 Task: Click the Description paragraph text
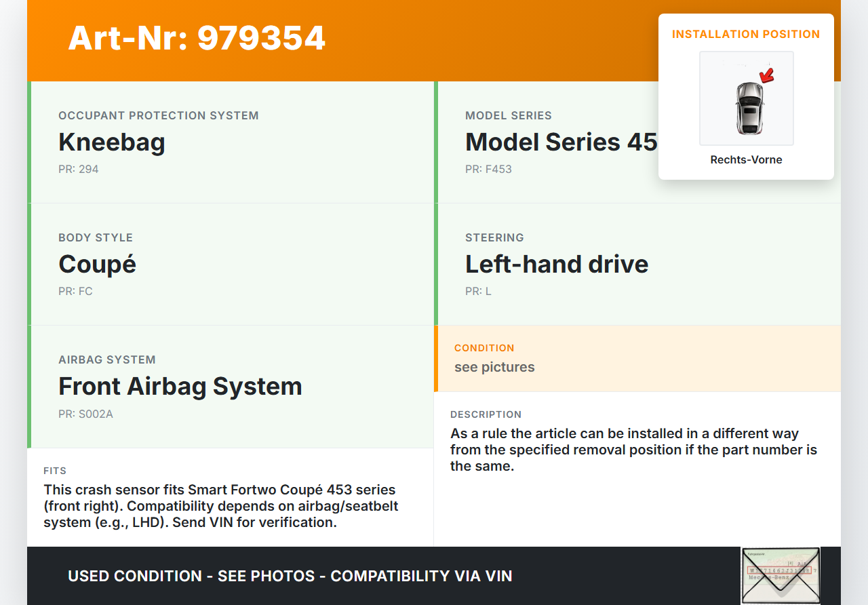(x=633, y=450)
